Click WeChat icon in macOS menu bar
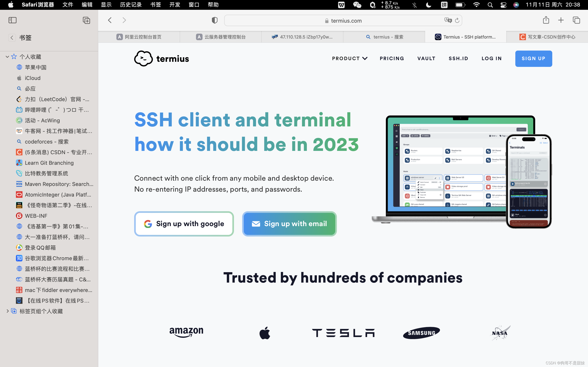Screen dimensions: 588x367 [356, 5]
